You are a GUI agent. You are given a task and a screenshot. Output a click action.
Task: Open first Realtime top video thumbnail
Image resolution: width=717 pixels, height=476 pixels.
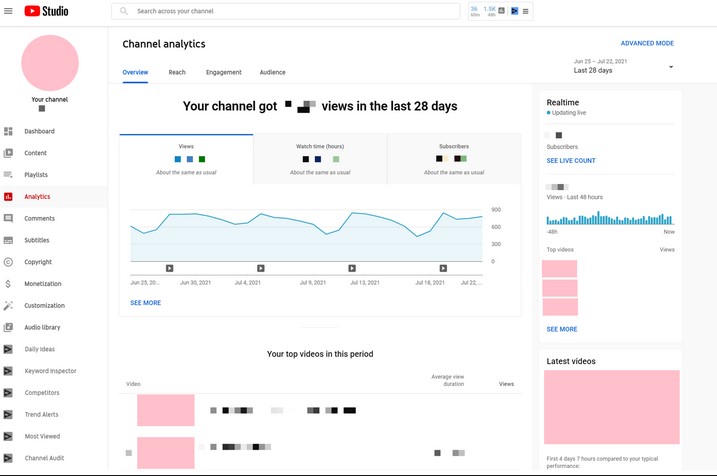click(x=560, y=269)
